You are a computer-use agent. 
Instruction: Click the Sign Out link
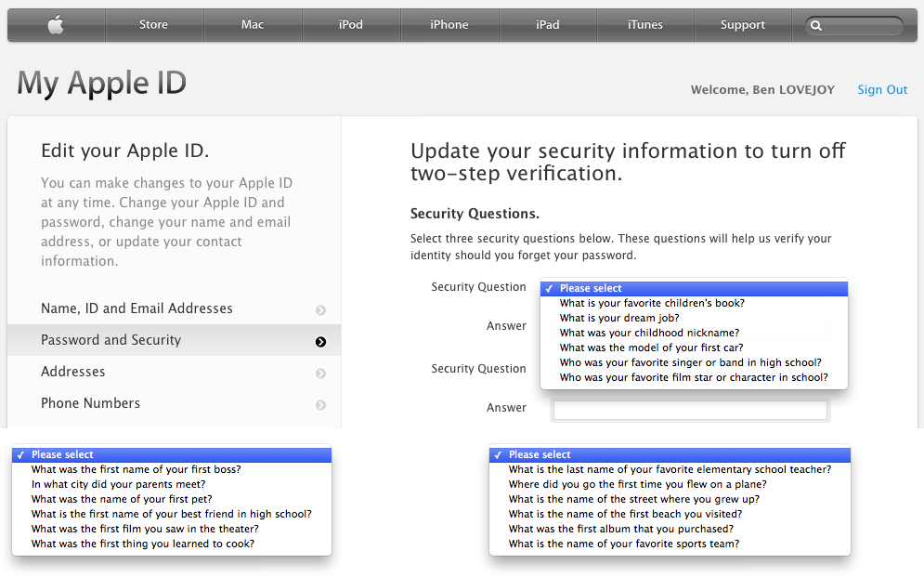point(882,90)
